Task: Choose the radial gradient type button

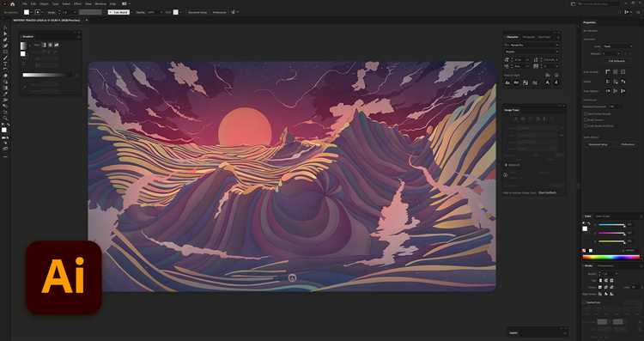Action: (x=51, y=45)
